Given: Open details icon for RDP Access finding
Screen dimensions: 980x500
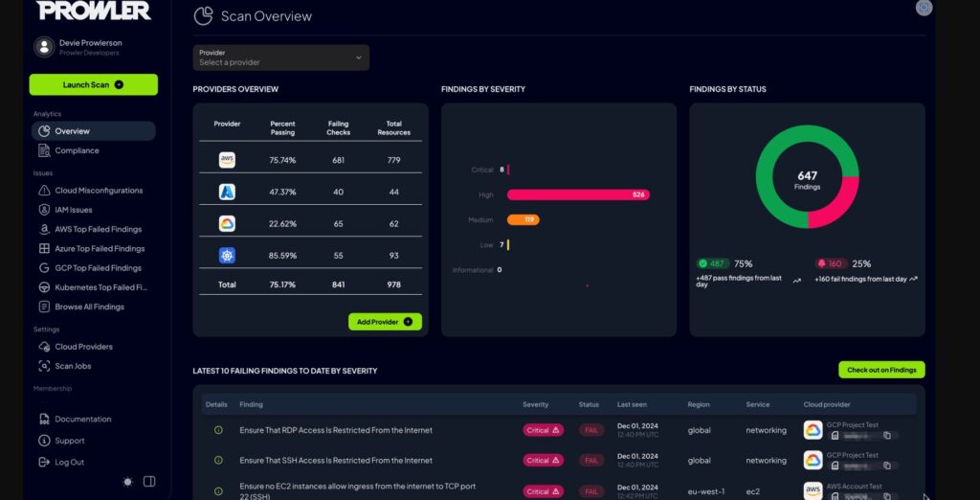Looking at the screenshot, I should (218, 430).
